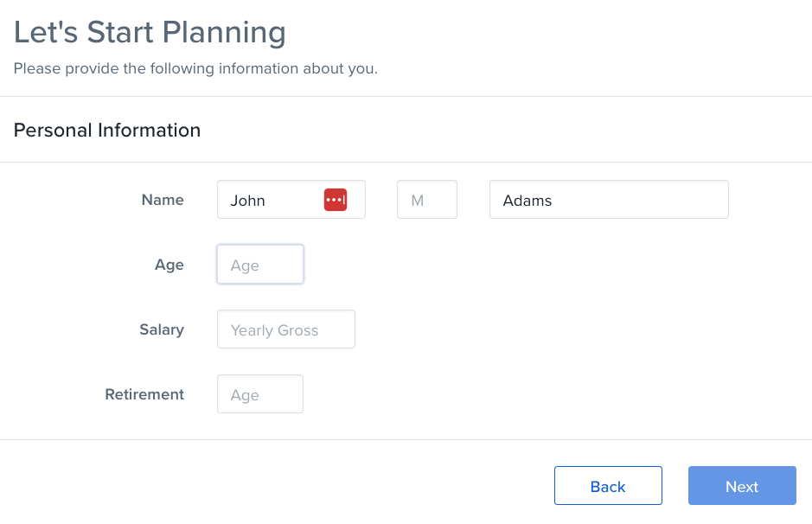Click the Salary label

click(162, 329)
